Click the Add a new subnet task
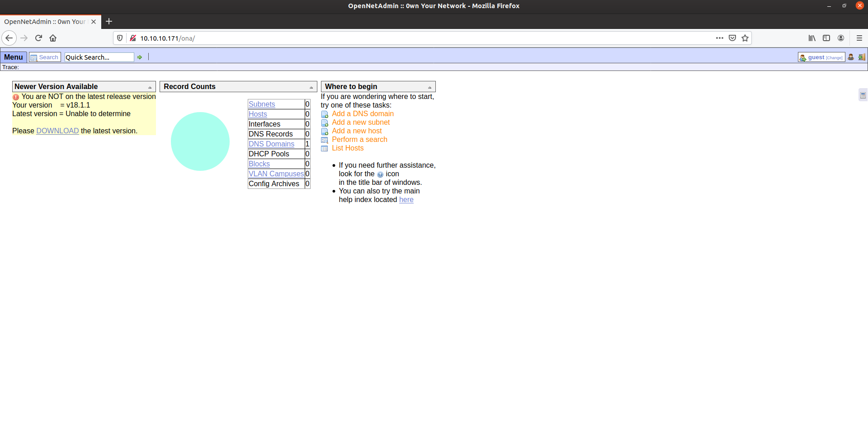868x423 pixels. click(x=361, y=122)
